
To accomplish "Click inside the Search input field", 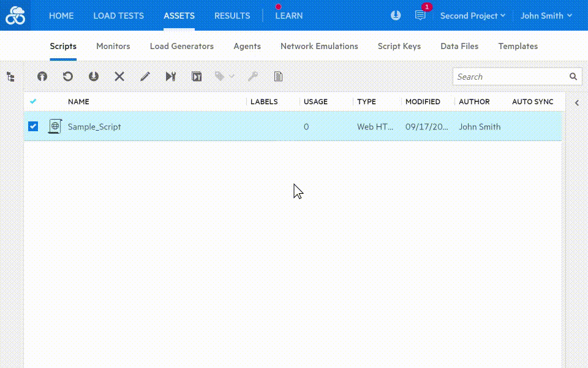I will (x=510, y=77).
